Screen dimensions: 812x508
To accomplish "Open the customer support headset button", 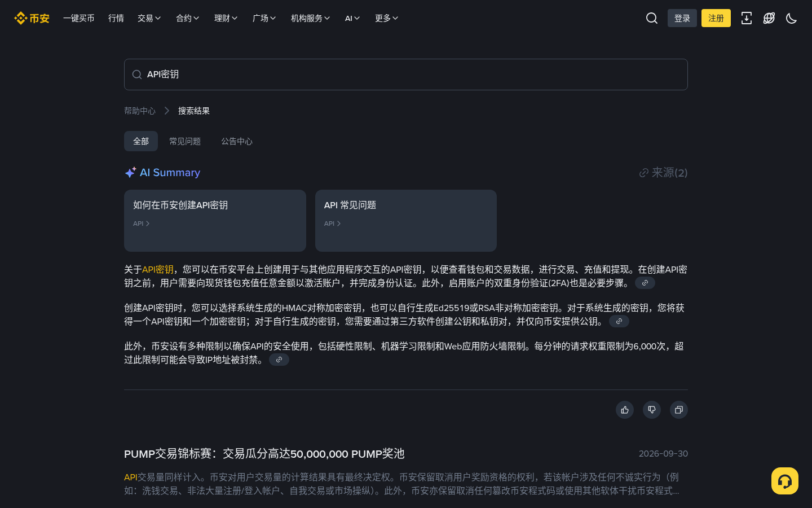I will (785, 481).
